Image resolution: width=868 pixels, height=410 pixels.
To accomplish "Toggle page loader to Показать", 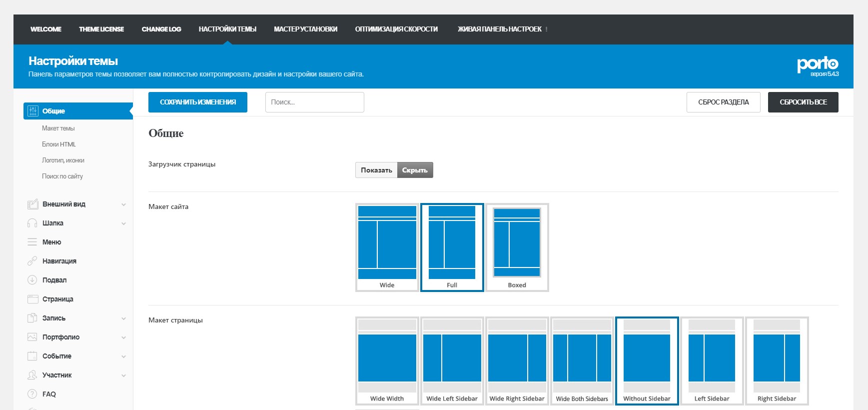I will (376, 170).
